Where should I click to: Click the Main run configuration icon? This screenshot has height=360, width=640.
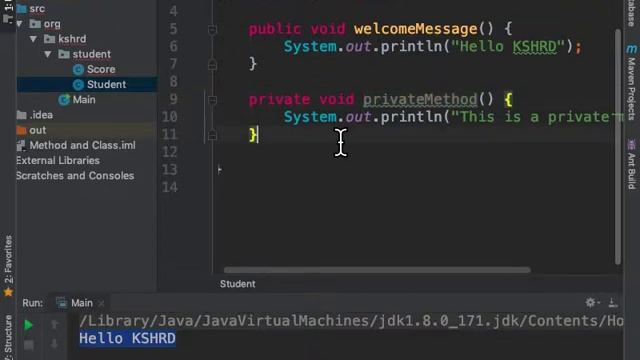pyautogui.click(x=62, y=303)
